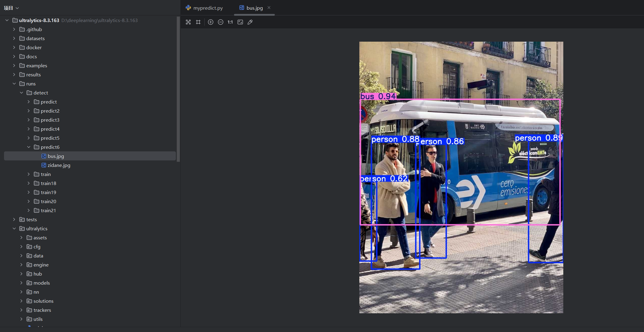Click the bus detection preview image

pyautogui.click(x=461, y=177)
